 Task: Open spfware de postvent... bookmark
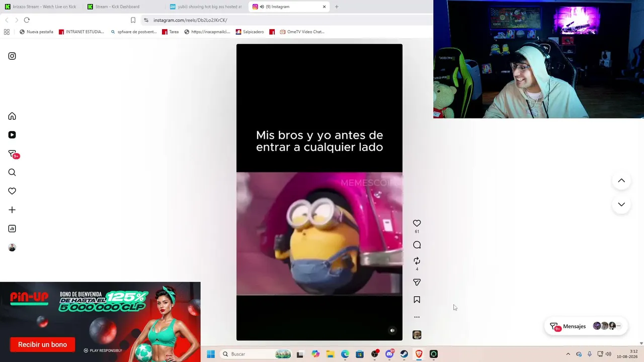(x=134, y=32)
